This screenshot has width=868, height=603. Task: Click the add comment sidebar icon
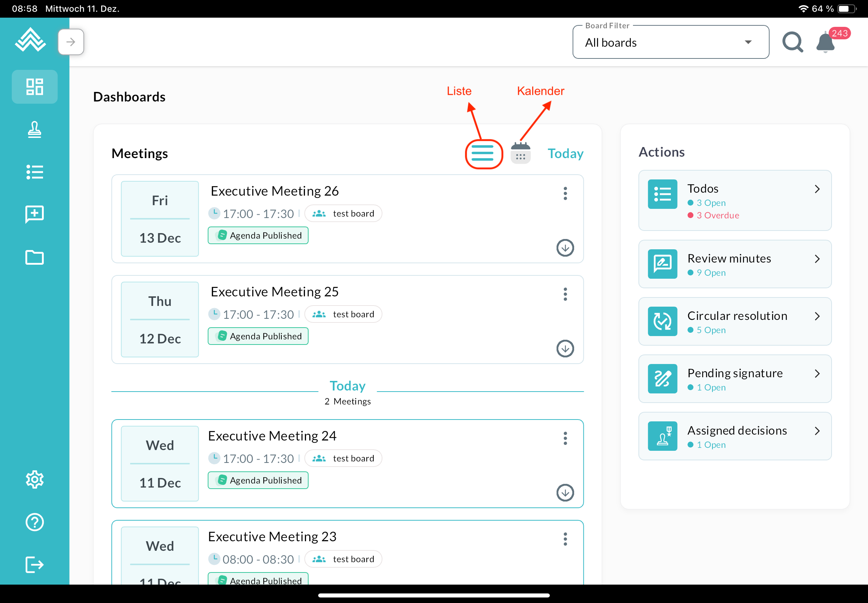[34, 215]
